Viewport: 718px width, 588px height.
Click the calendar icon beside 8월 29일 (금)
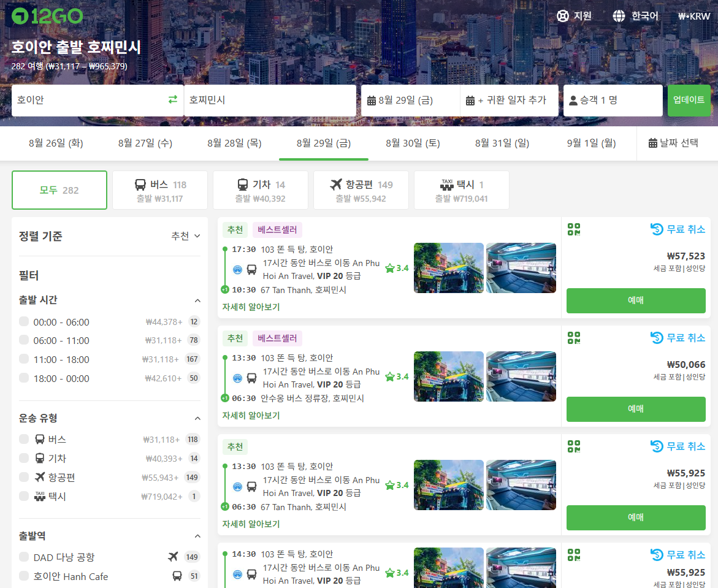372,101
